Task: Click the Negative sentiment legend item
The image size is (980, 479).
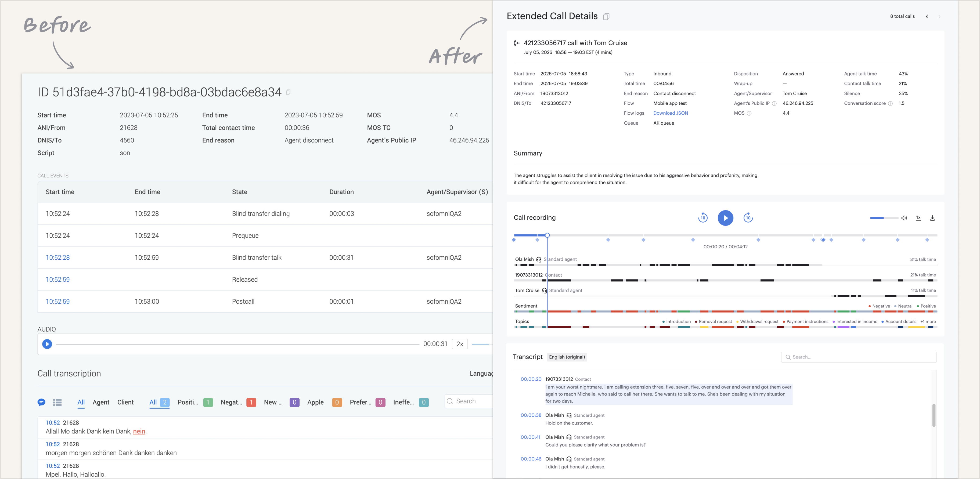Action: tap(879, 306)
